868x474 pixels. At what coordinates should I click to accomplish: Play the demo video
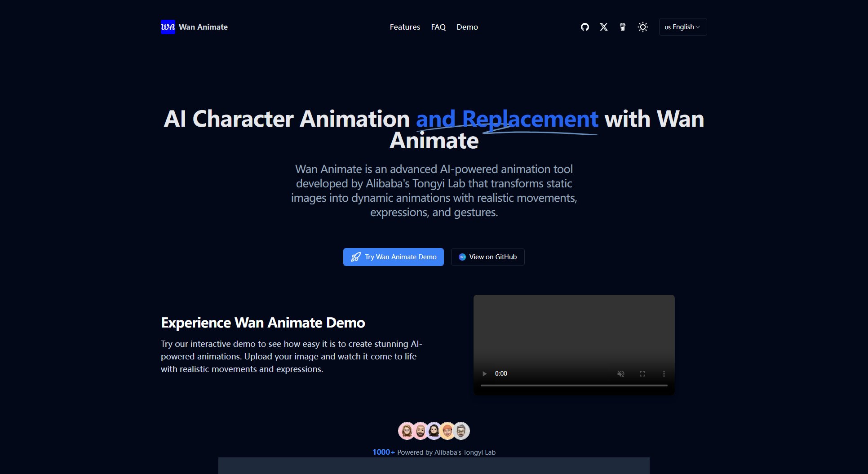coord(484,374)
